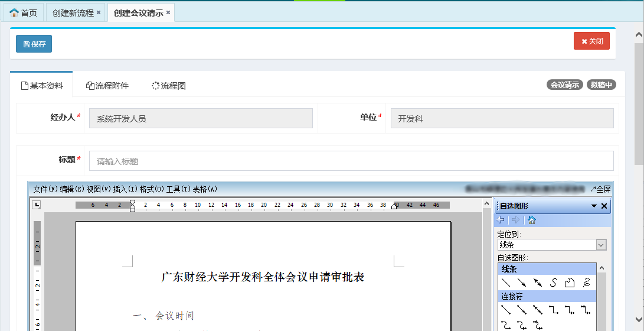The height and width of the screenshot is (331, 644).
Task: Switch to the 流程附件 tab
Action: pyautogui.click(x=107, y=86)
